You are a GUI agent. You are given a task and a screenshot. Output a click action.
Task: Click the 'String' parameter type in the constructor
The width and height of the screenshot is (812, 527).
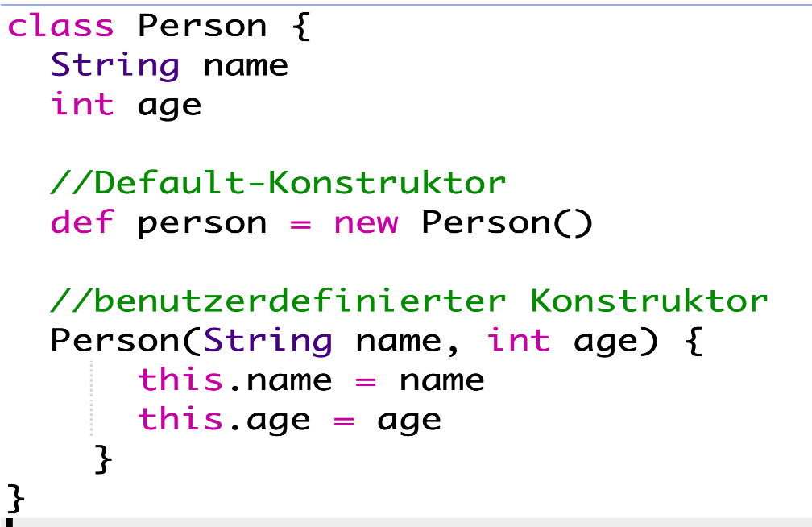tap(267, 341)
